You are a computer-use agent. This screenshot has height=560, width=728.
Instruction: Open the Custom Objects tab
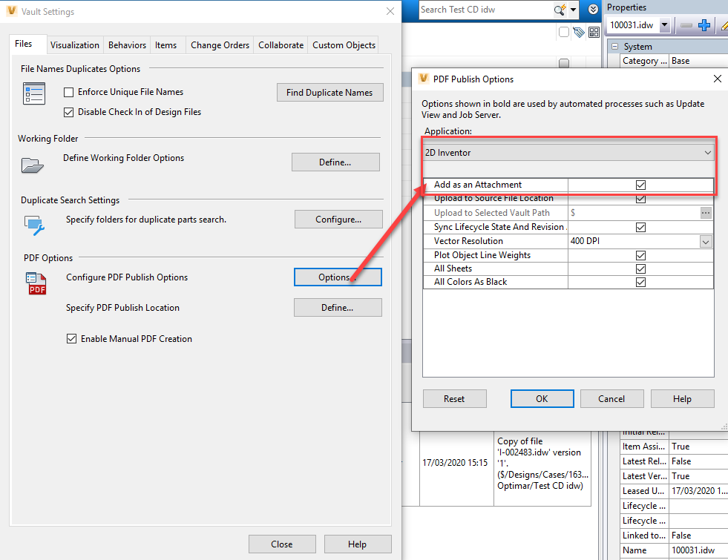[x=343, y=45]
